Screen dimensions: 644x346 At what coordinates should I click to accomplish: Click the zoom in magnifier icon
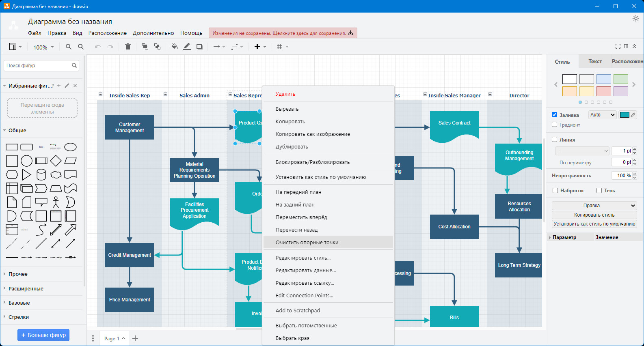click(x=69, y=47)
